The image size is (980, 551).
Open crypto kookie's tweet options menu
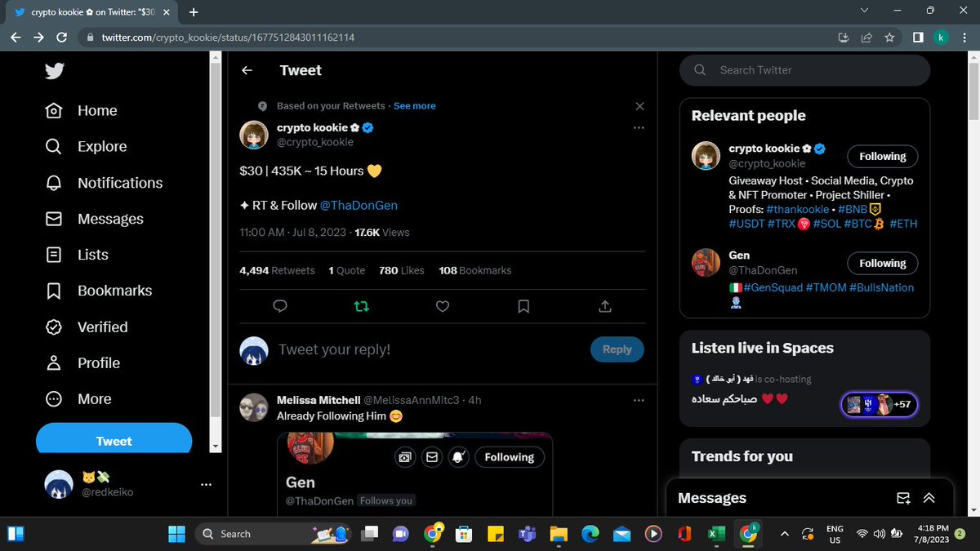pos(639,128)
